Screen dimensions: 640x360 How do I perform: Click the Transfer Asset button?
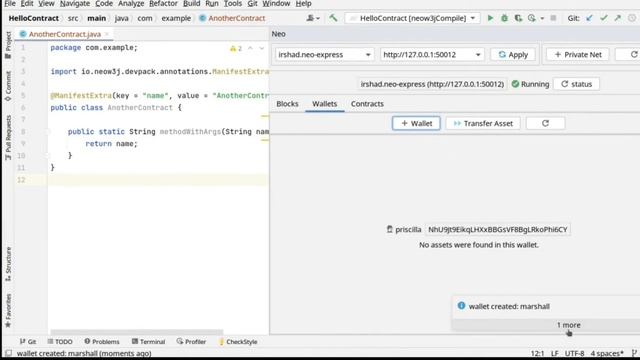(x=483, y=123)
